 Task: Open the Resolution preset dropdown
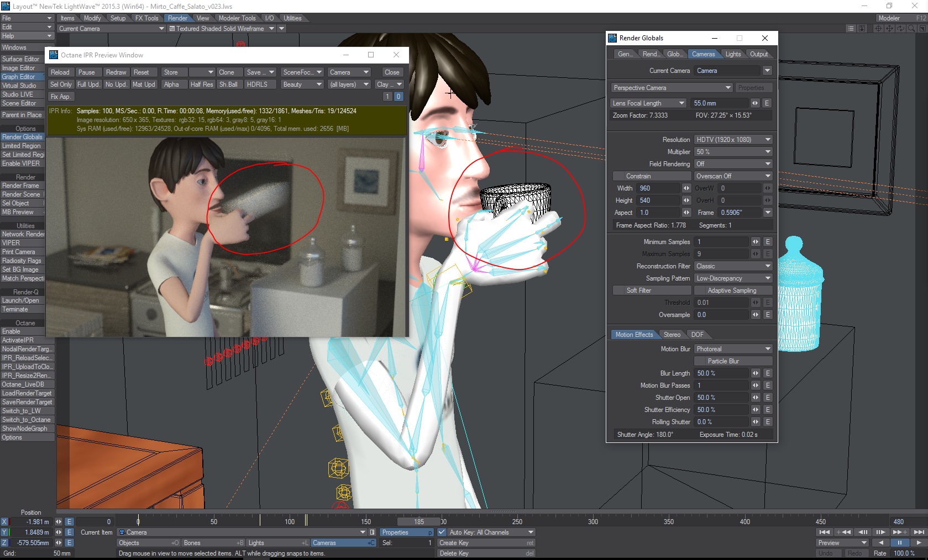733,140
